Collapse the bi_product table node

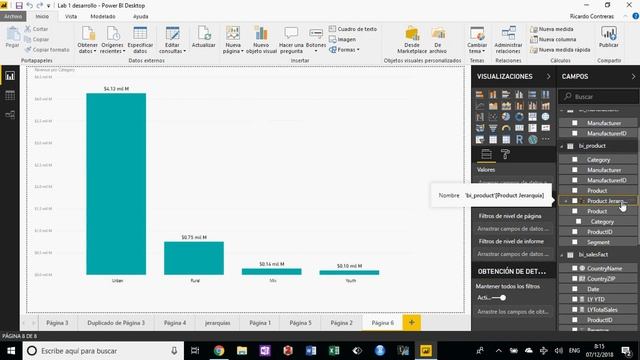click(562, 146)
